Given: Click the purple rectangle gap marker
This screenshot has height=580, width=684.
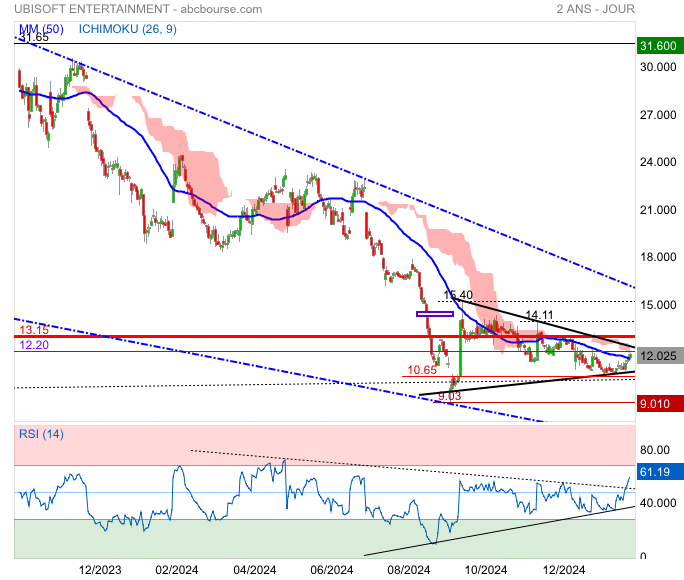Looking at the screenshot, I should click(x=435, y=314).
